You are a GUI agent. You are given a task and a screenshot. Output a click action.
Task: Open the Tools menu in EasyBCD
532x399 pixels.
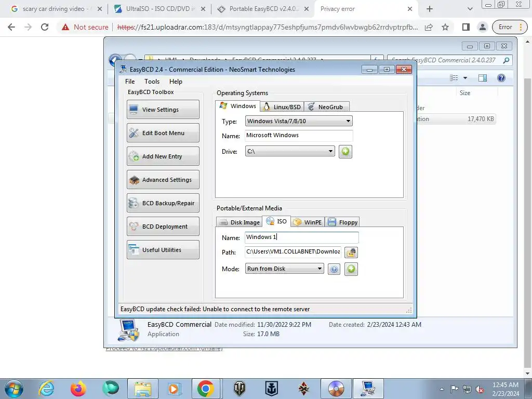coord(152,82)
